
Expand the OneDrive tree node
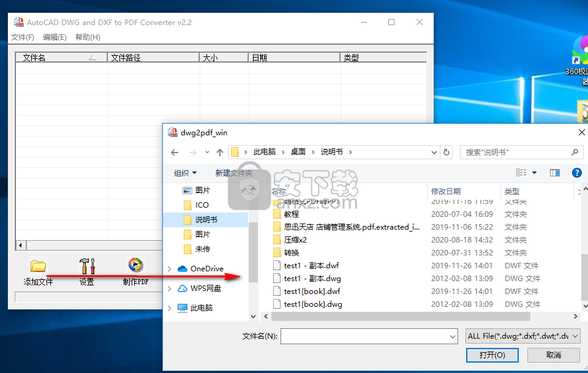pos(170,269)
